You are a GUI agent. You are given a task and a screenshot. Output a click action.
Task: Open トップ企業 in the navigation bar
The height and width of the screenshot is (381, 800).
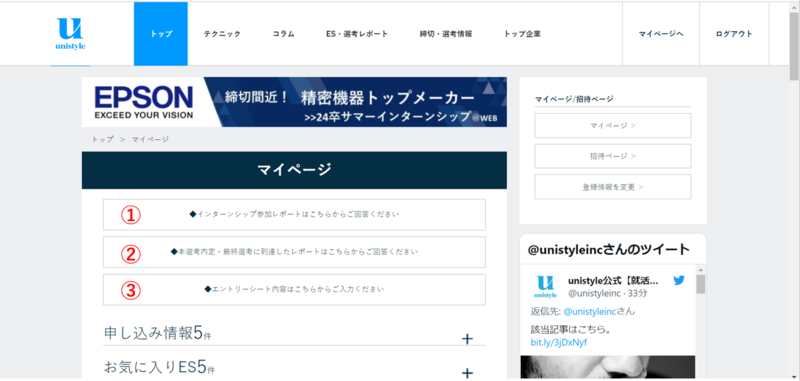pyautogui.click(x=522, y=34)
